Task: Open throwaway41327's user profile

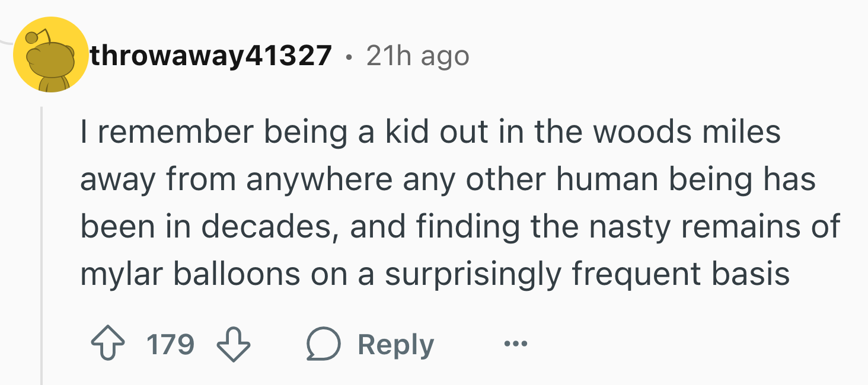Action: point(210,56)
